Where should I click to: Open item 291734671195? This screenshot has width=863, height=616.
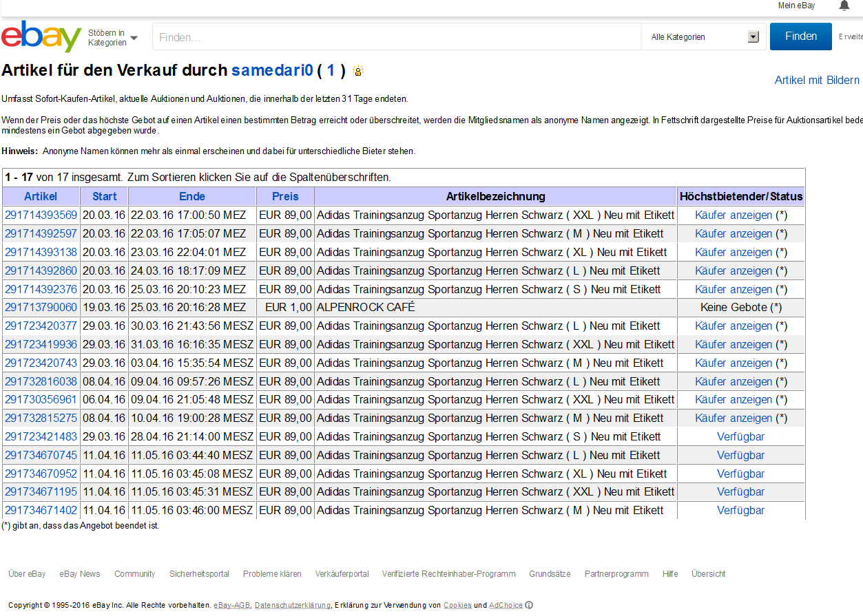click(41, 491)
